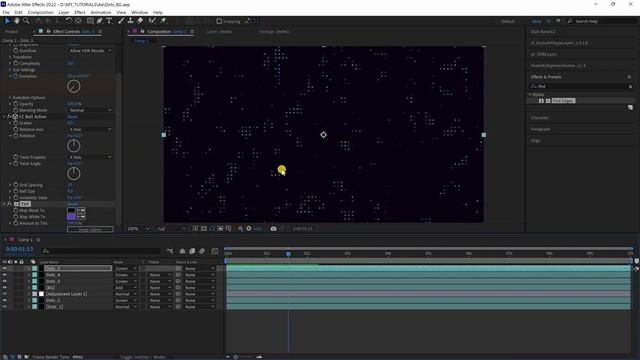Viewport: 640px width, 360px height.
Task: Toggle motion blur icon in timeline
Action: (x=202, y=251)
